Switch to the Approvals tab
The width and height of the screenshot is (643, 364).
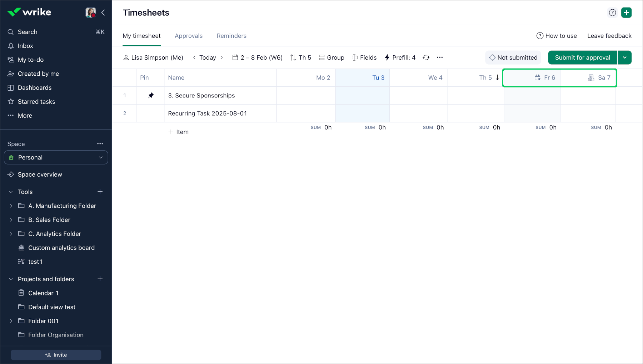click(x=189, y=36)
